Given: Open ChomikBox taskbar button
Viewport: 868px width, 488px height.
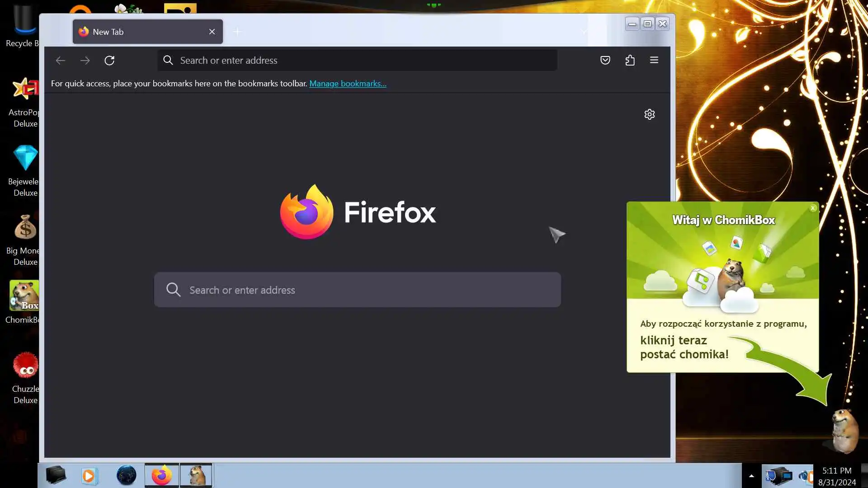Looking at the screenshot, I should [x=196, y=475].
